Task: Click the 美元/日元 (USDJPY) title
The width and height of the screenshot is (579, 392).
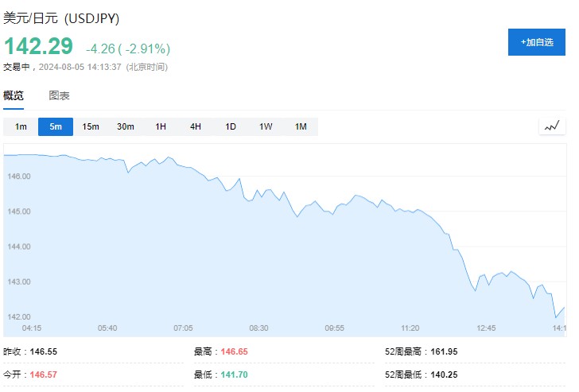Action: (62, 18)
